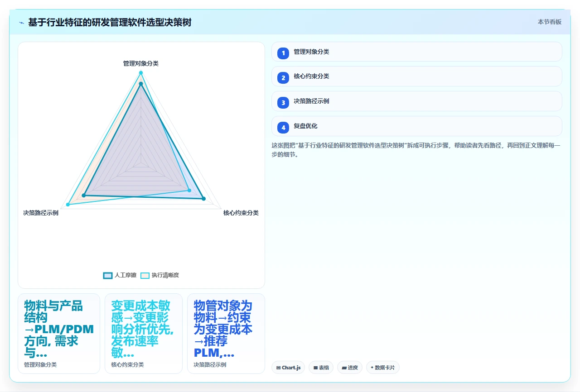Click the square icon in the 表格 tag
The image size is (580, 392).
315,368
